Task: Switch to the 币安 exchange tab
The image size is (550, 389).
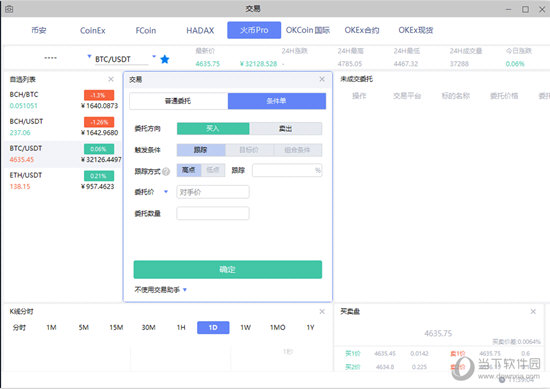Action: pyautogui.click(x=39, y=30)
